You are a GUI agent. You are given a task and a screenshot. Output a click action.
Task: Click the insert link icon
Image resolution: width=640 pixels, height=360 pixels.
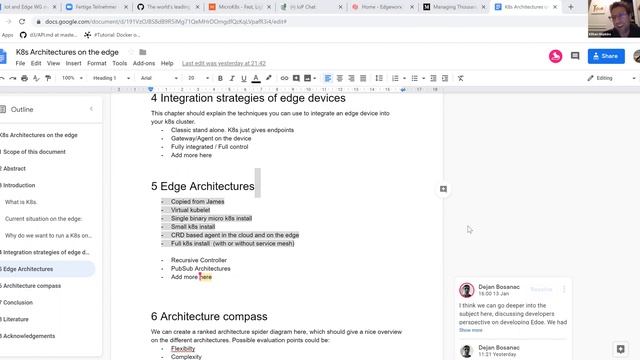tap(284, 78)
